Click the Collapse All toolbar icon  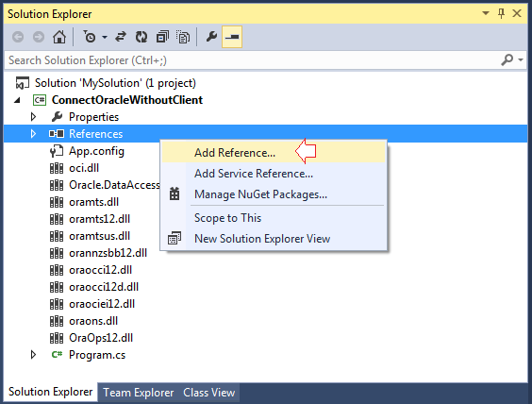click(x=162, y=37)
